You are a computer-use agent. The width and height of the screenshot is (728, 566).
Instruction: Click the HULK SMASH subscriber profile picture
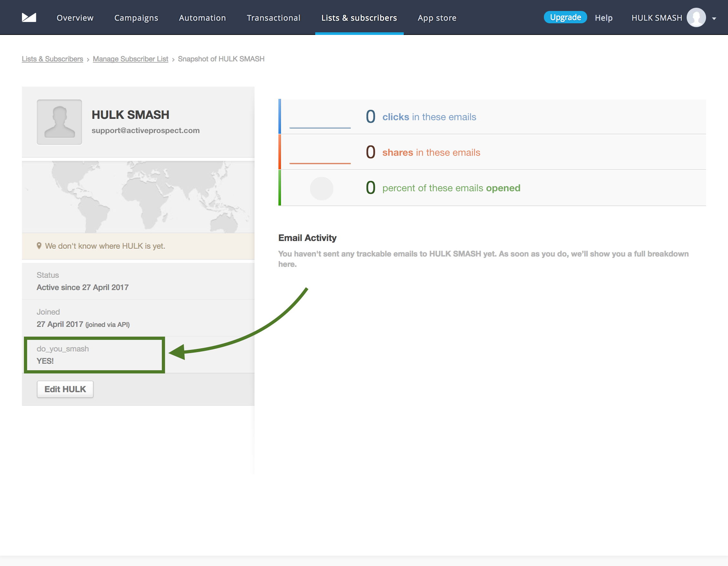point(59,122)
